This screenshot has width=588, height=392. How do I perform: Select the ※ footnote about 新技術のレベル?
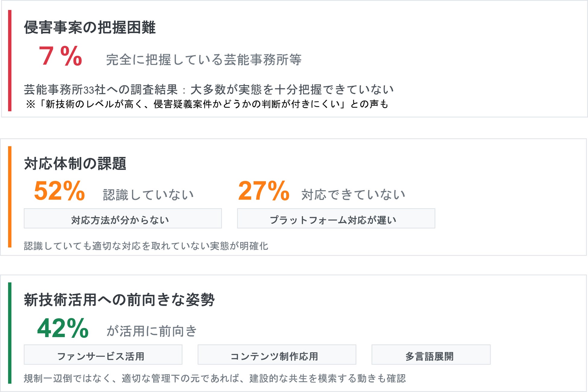[207, 104]
